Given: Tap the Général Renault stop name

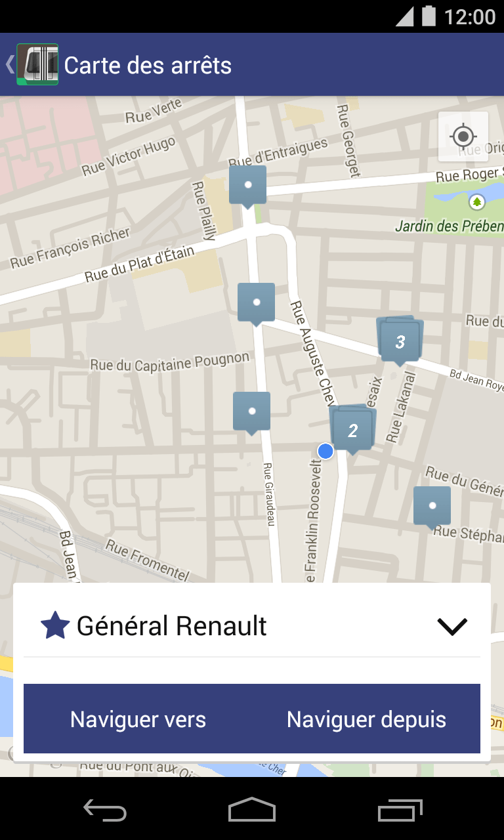Looking at the screenshot, I should click(x=172, y=627).
